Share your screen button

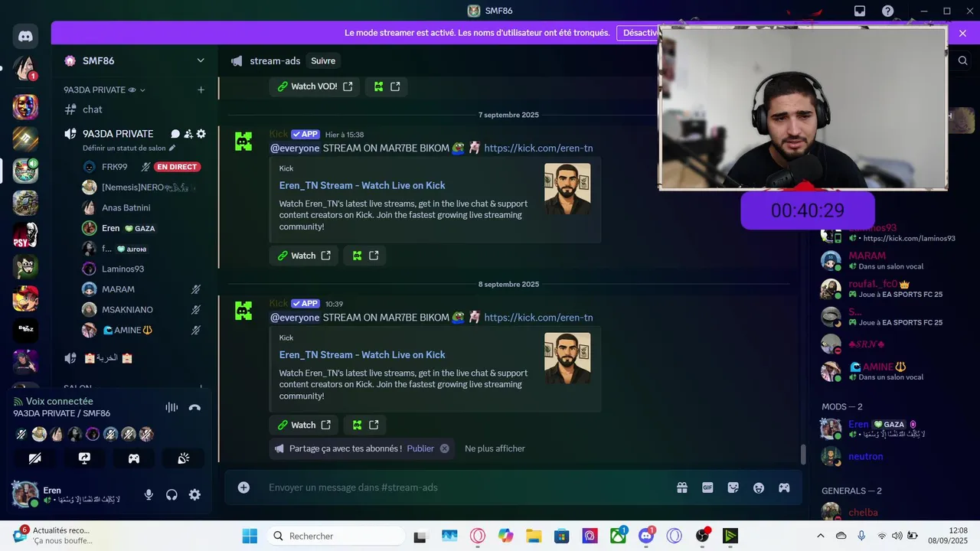click(x=84, y=458)
